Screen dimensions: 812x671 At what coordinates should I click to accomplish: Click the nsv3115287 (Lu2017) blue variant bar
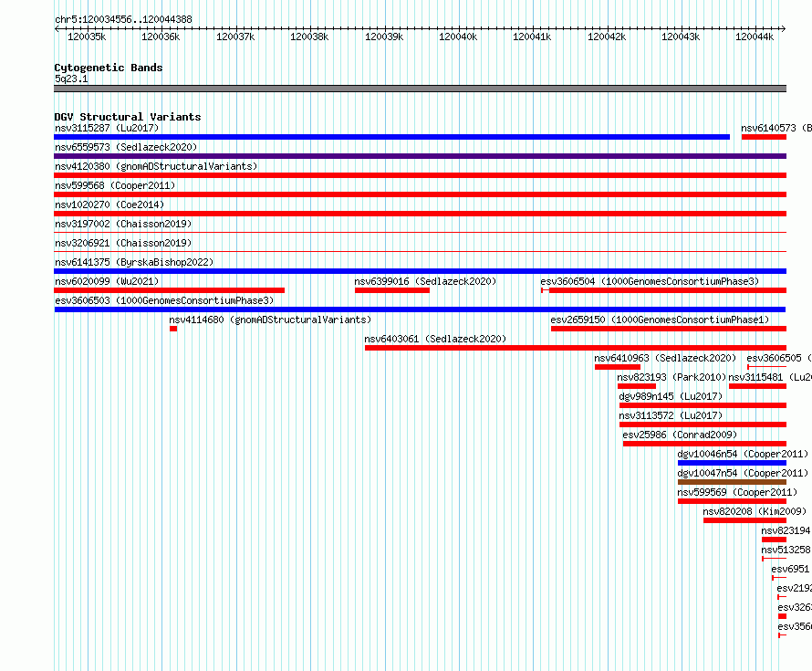[x=391, y=137]
